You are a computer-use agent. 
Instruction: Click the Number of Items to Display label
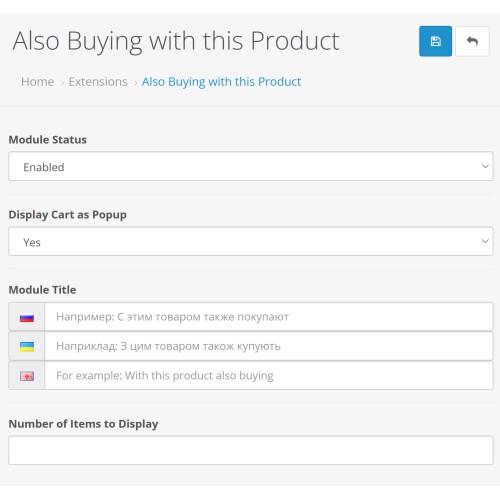(83, 424)
